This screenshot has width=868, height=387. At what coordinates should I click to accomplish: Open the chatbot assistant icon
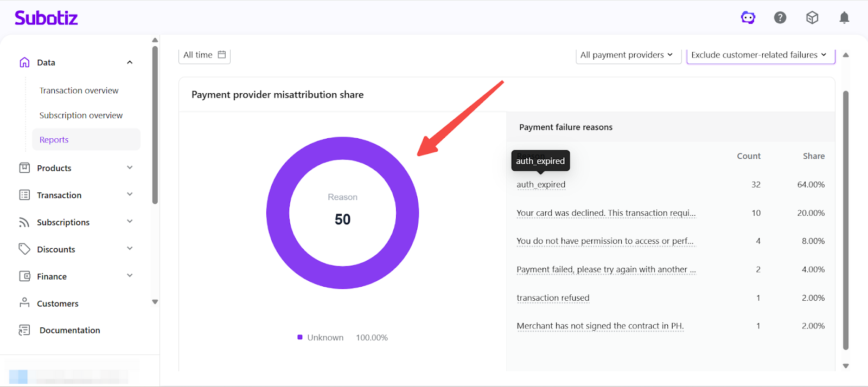coord(748,18)
